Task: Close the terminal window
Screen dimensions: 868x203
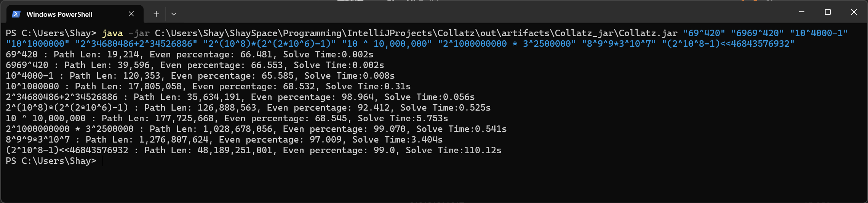Action: pyautogui.click(x=854, y=12)
